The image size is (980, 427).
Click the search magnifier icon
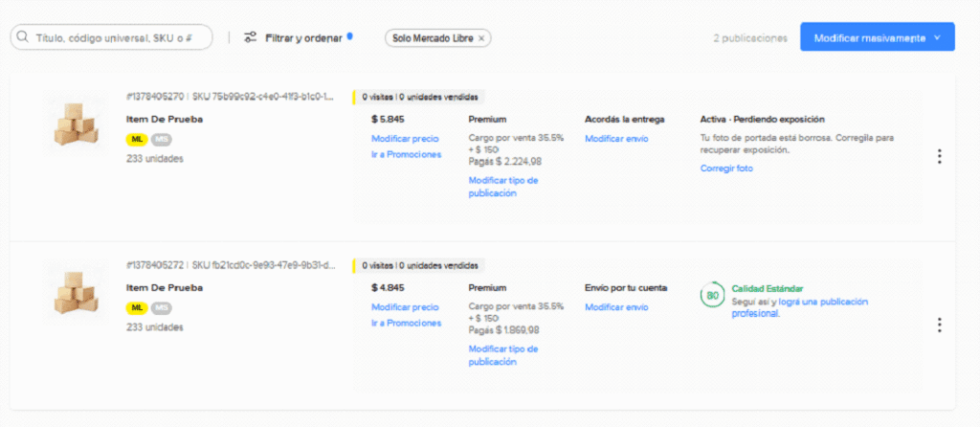point(22,38)
